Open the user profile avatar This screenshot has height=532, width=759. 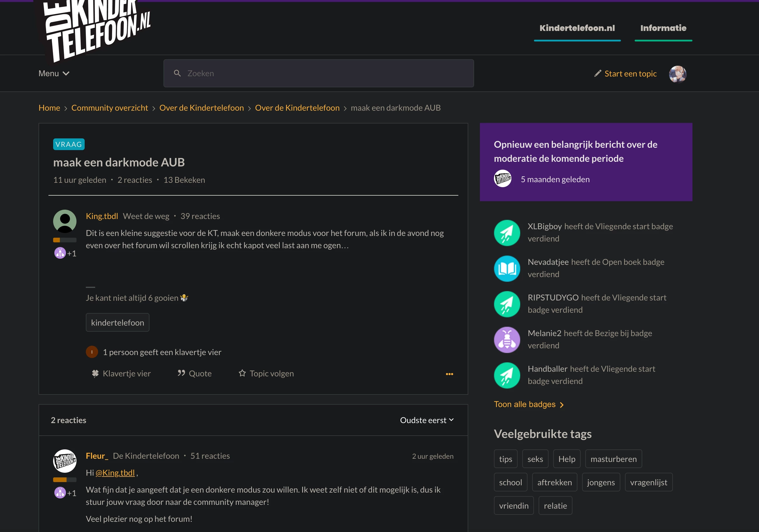(x=677, y=74)
